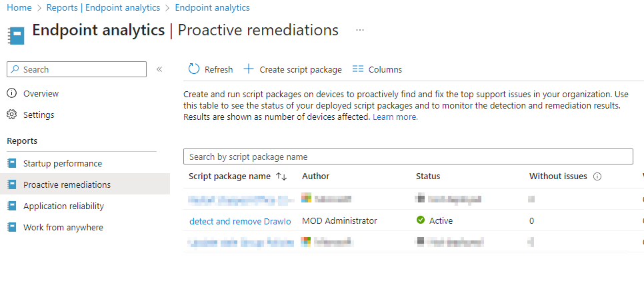The width and height of the screenshot is (644, 285).
Task: Click the Refresh icon in the toolbar
Action: click(x=194, y=69)
